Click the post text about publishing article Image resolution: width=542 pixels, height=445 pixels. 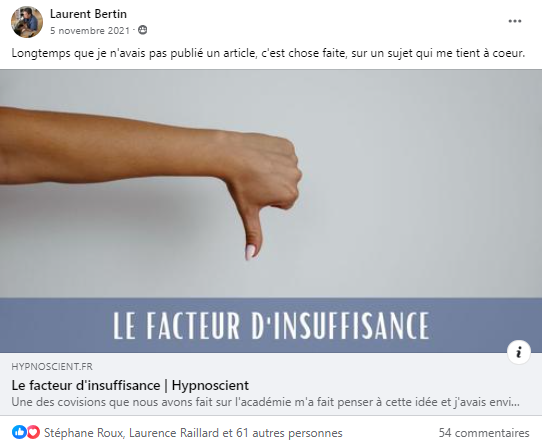268,53
